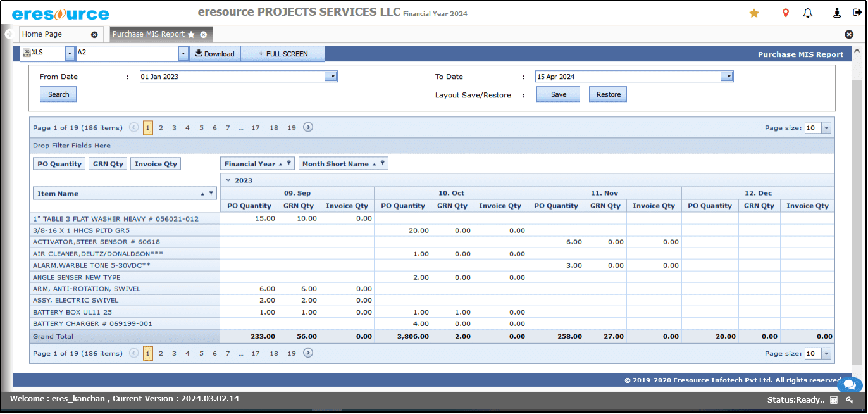
Task: Go to page 3 in top pager
Action: coord(174,128)
